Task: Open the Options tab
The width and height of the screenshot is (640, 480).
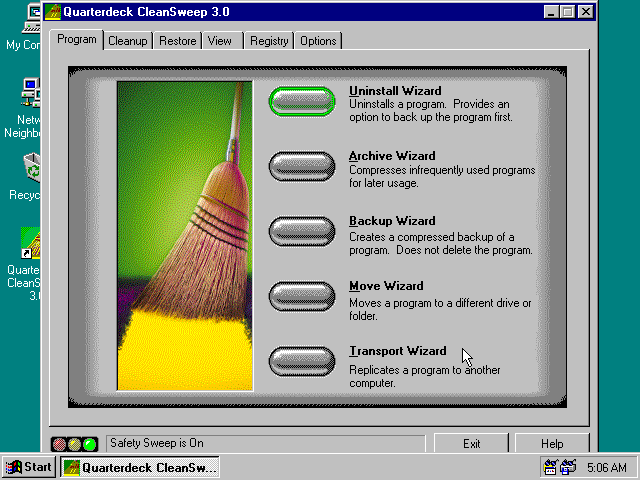Action: click(318, 41)
